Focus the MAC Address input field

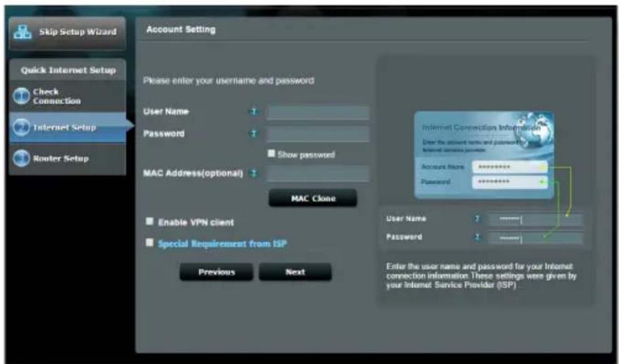(318, 174)
